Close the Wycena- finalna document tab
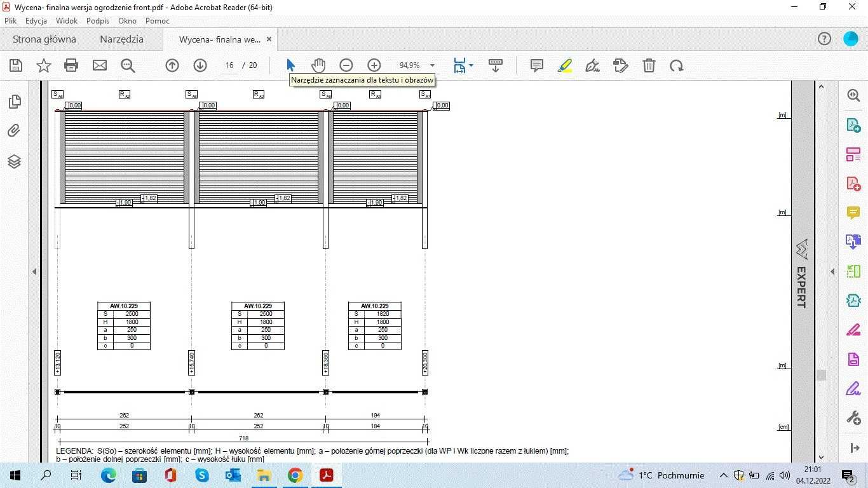 (269, 39)
